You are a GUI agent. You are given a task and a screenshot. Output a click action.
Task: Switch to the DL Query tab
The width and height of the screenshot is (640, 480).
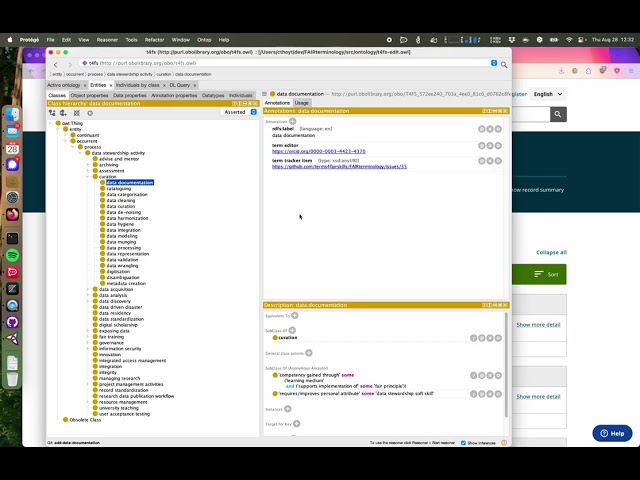(x=184, y=85)
